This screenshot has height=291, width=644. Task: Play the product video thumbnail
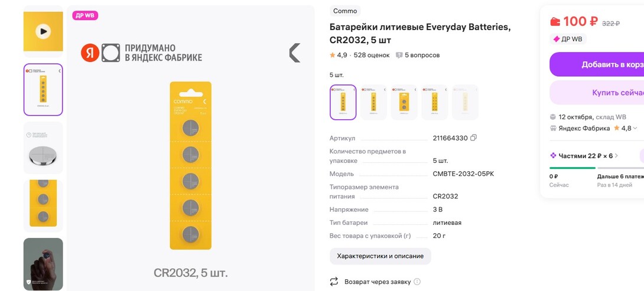43,31
